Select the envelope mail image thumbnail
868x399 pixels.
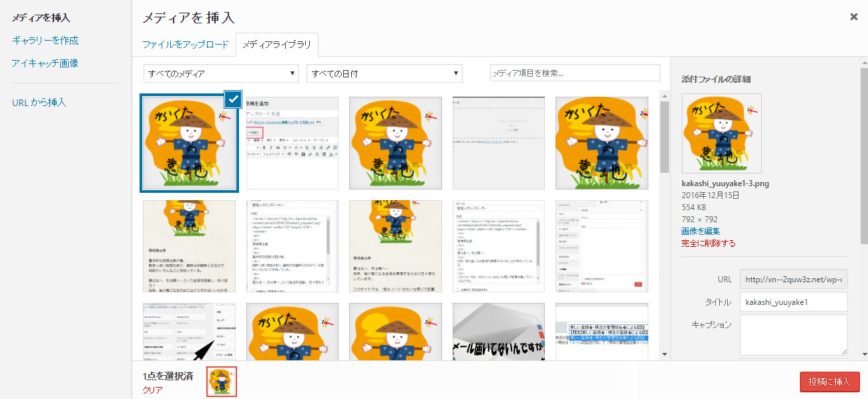point(498,332)
